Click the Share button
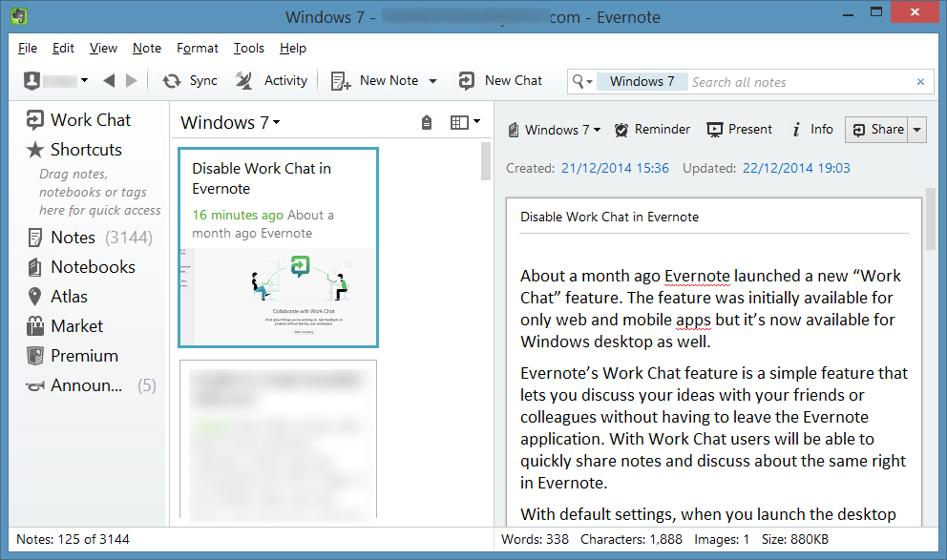The image size is (947, 560). (x=877, y=130)
